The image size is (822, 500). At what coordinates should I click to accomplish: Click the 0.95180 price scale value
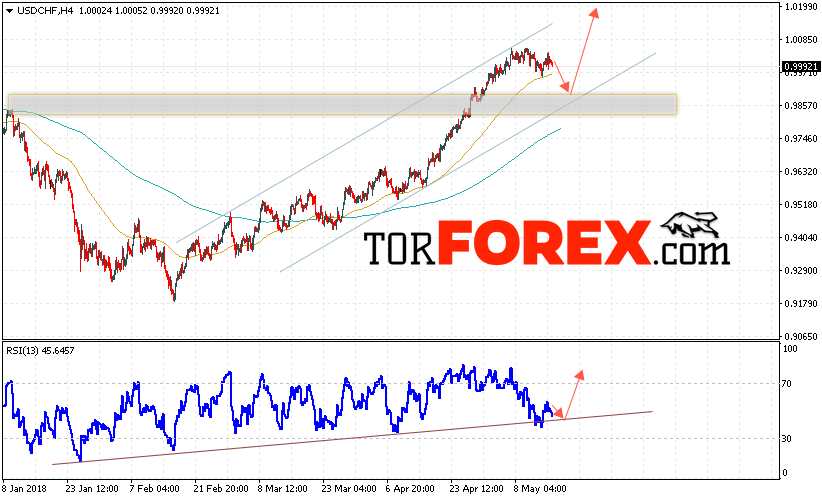pos(801,204)
